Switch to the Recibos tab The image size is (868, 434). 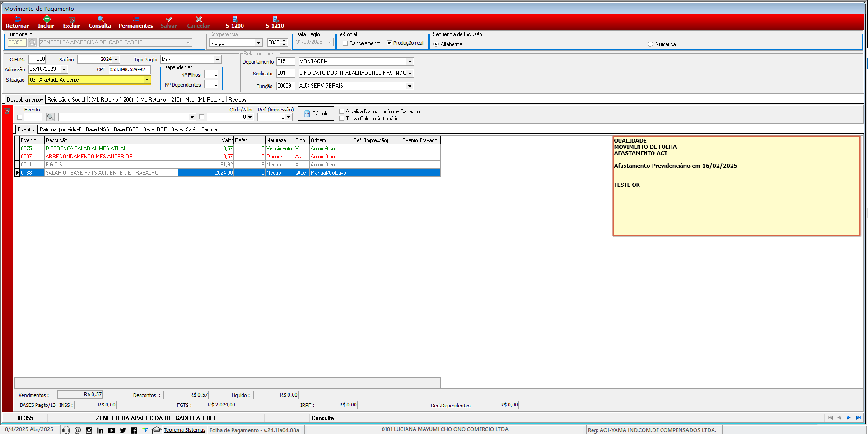238,100
